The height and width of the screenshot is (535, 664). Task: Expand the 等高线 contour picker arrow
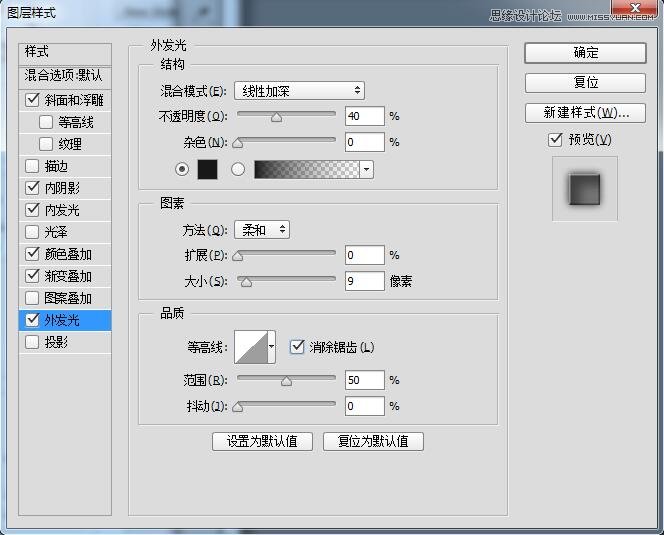tap(271, 347)
